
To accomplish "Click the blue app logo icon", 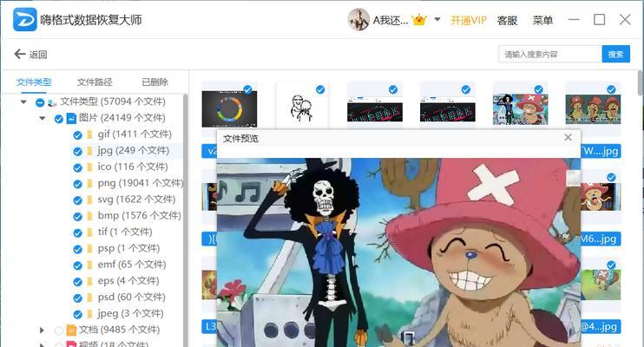I will coord(24,19).
